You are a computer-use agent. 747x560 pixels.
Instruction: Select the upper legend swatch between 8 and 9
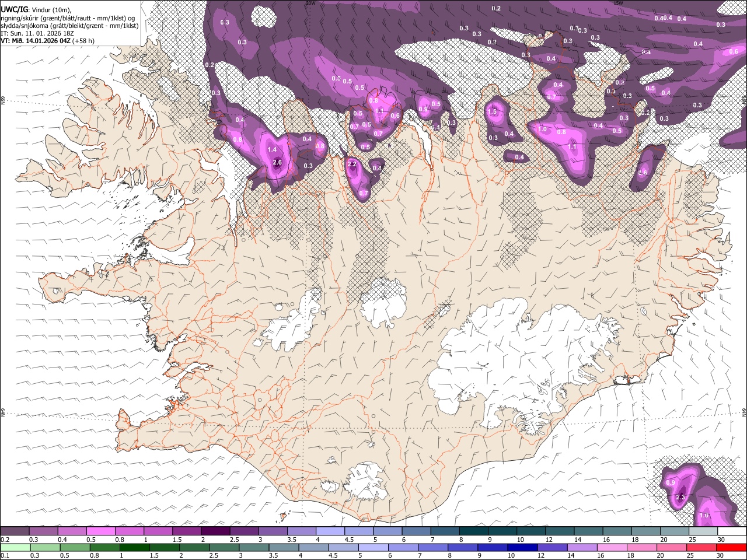pos(474,531)
